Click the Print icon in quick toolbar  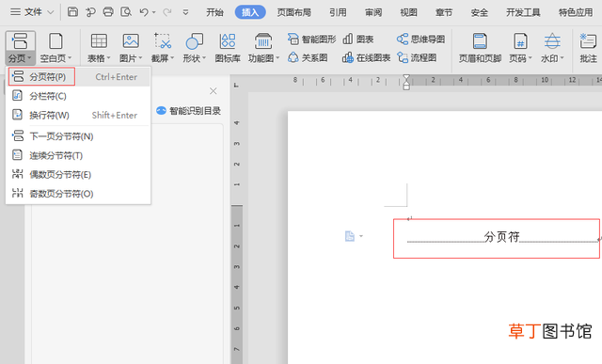108,12
